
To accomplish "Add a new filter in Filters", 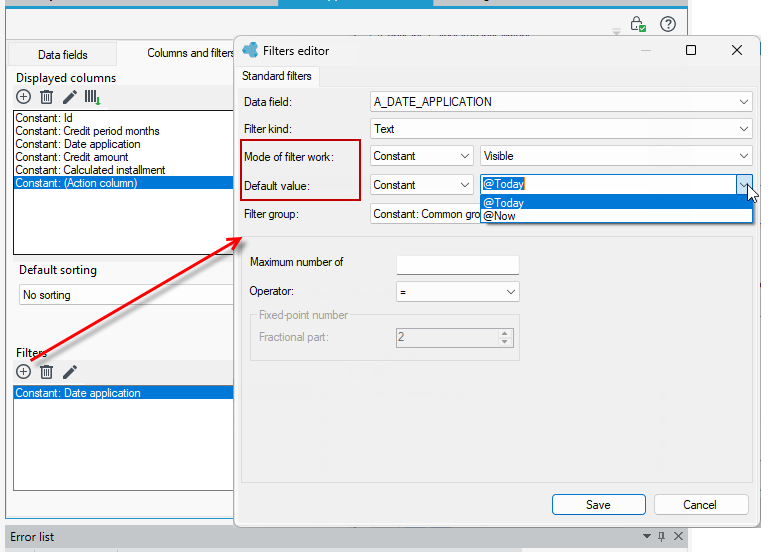I will [x=23, y=372].
